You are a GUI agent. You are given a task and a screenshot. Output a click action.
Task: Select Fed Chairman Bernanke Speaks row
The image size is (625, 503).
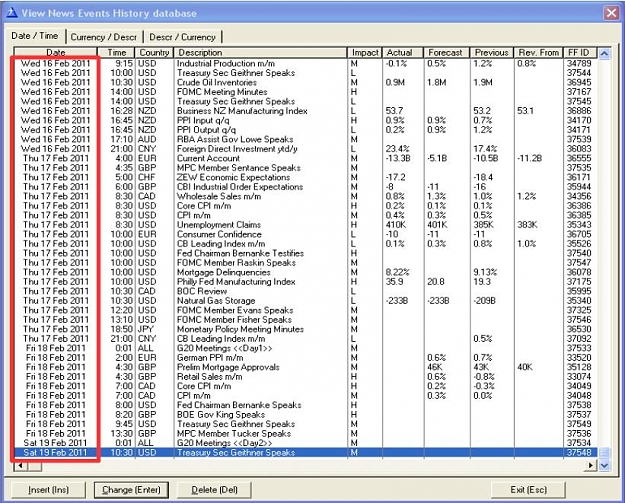click(305, 405)
